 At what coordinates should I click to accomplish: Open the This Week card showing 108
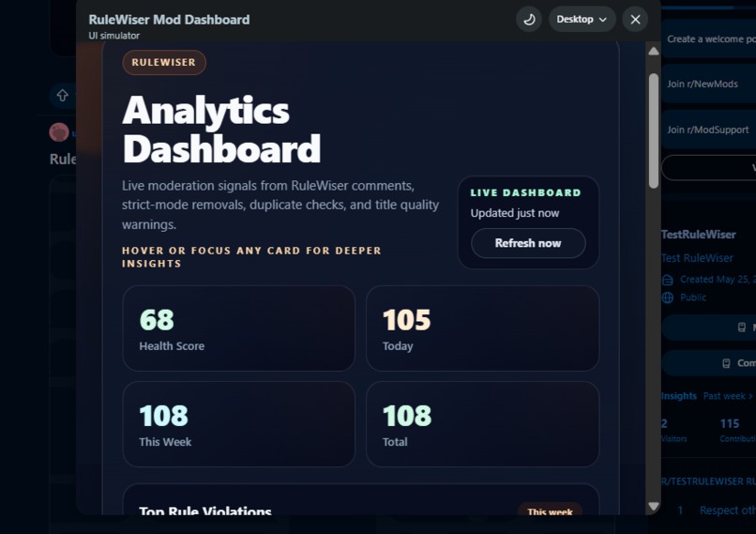[x=238, y=424]
